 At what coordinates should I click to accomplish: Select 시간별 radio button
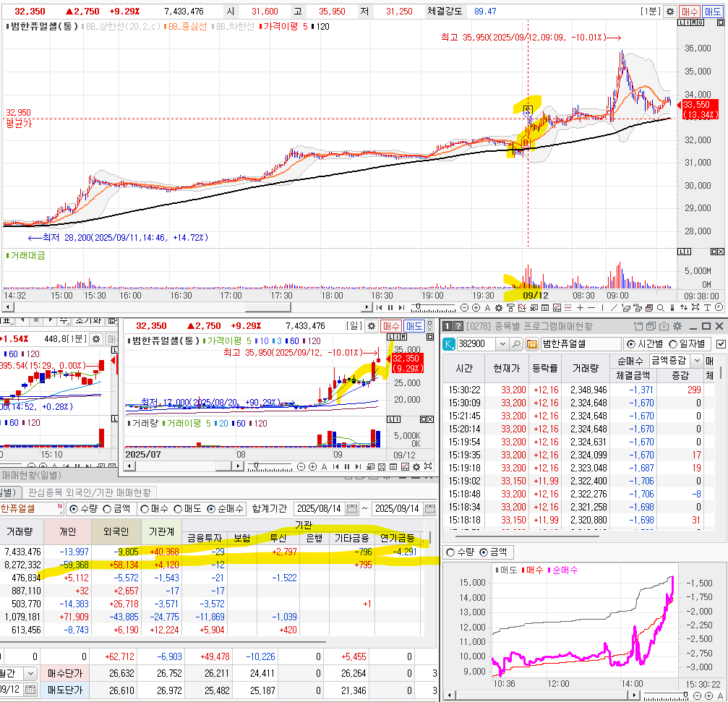(x=630, y=344)
